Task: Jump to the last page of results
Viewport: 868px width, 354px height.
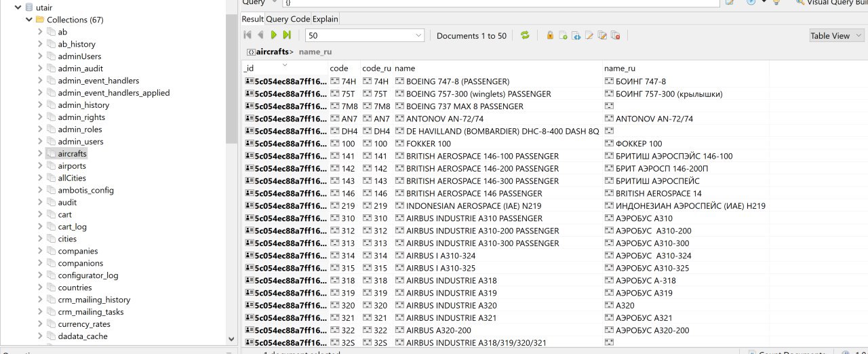Action: [287, 35]
